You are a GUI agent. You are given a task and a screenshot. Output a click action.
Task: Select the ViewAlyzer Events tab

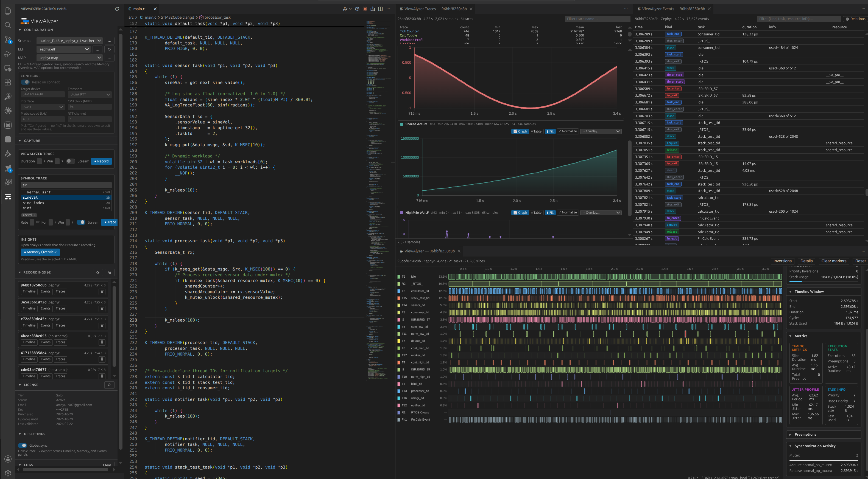[673, 9]
